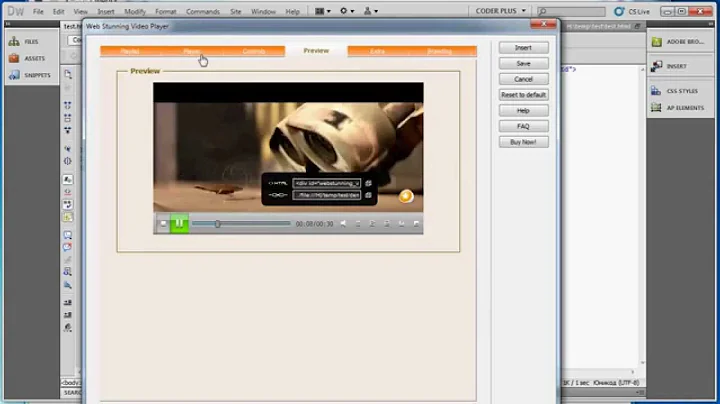Open the Layout dropdown in the menu bar

322,11
